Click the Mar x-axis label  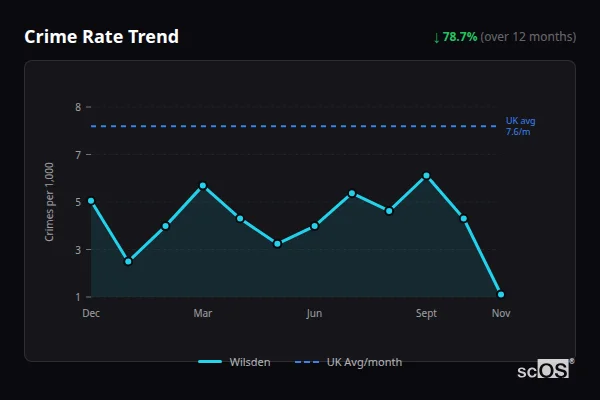[x=203, y=313]
